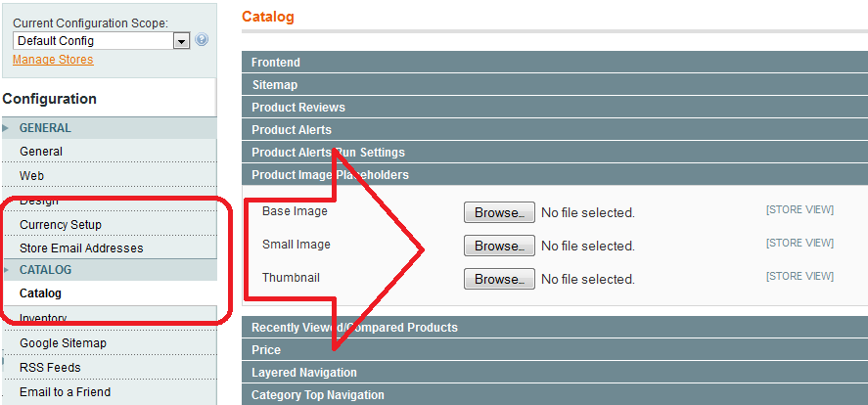This screenshot has height=405, width=868.
Task: Browse for a Thumbnail placeholder file
Action: coord(499,279)
